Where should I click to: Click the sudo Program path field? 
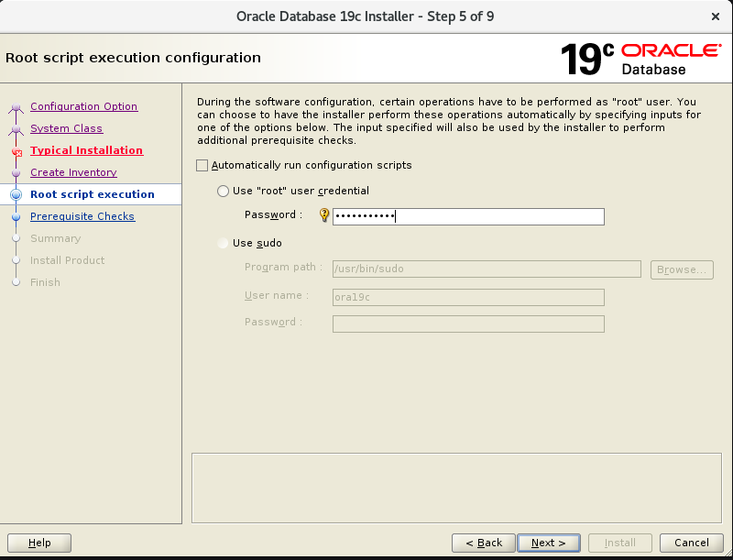pyautogui.click(x=487, y=269)
